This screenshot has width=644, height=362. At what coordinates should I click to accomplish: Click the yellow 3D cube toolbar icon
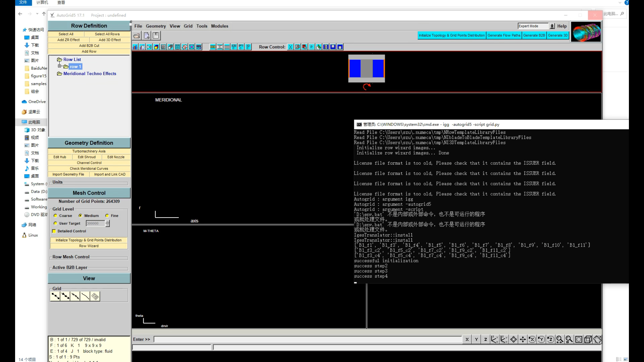coord(156,47)
